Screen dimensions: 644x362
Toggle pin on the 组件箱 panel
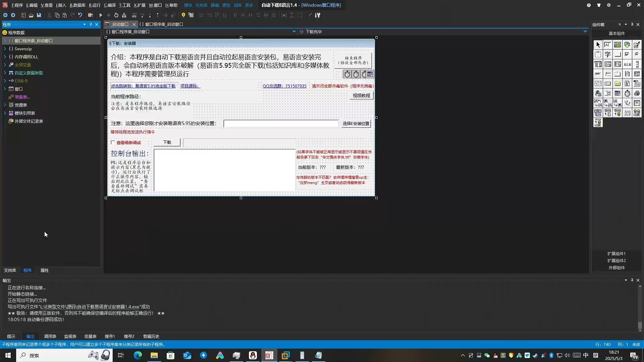(x=632, y=24)
